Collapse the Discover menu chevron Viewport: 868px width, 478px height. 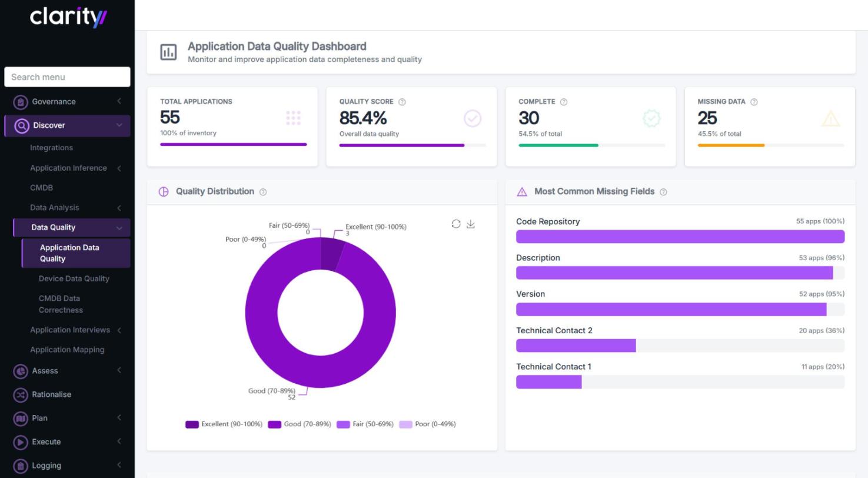tap(119, 125)
